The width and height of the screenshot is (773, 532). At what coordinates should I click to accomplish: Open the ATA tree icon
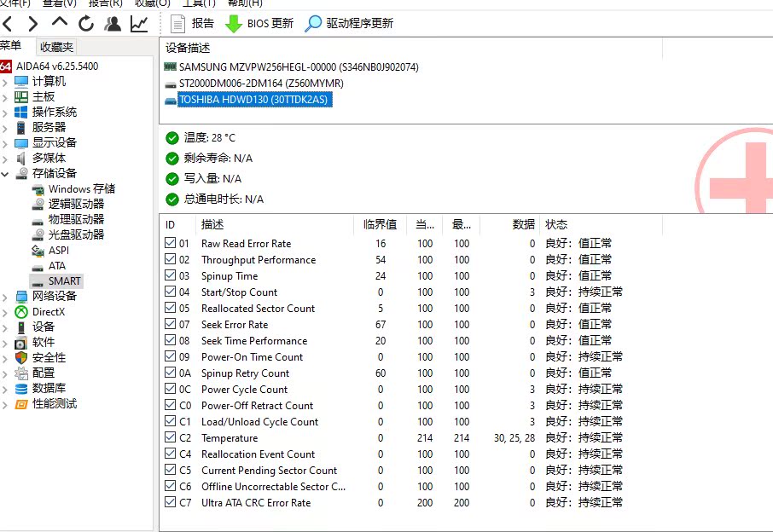click(x=38, y=267)
